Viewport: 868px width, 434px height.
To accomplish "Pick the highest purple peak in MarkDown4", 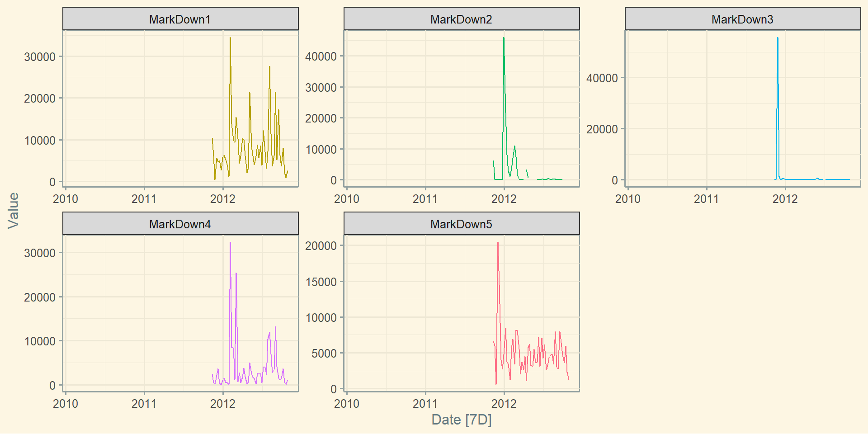I will tap(230, 243).
